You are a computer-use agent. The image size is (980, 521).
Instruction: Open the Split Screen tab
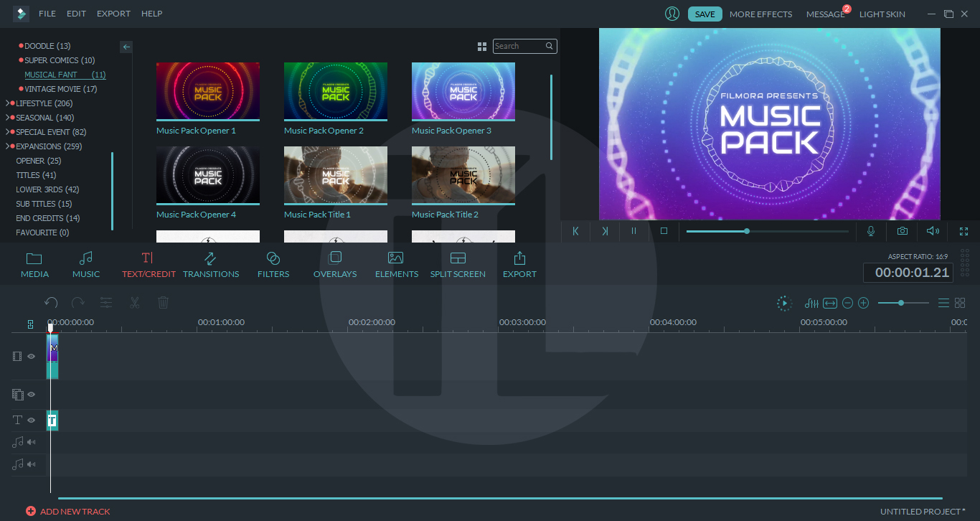point(458,265)
